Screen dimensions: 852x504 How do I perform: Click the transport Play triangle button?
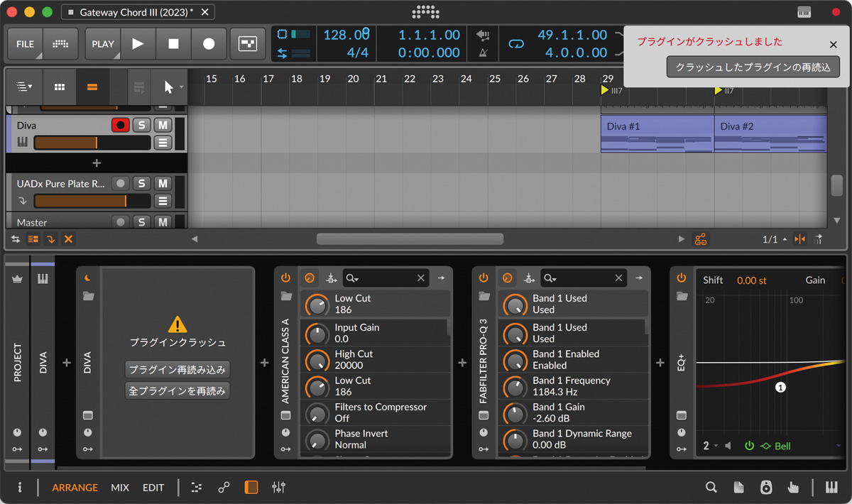pos(138,43)
